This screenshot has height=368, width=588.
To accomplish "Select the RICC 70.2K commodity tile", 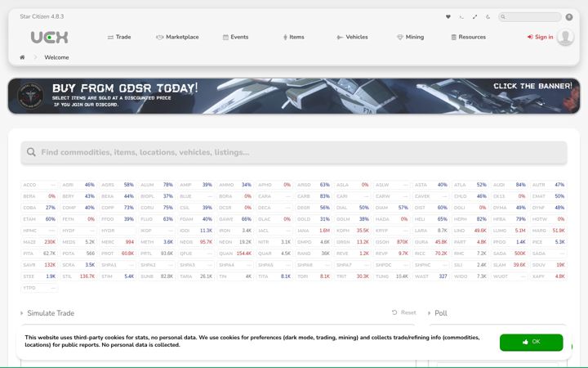I will [x=431, y=254].
